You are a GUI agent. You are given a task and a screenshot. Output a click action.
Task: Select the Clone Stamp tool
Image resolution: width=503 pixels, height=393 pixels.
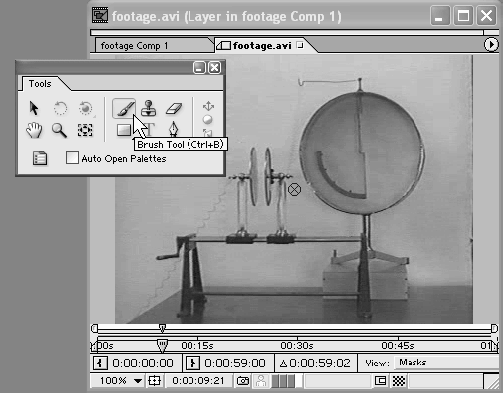pos(149,108)
